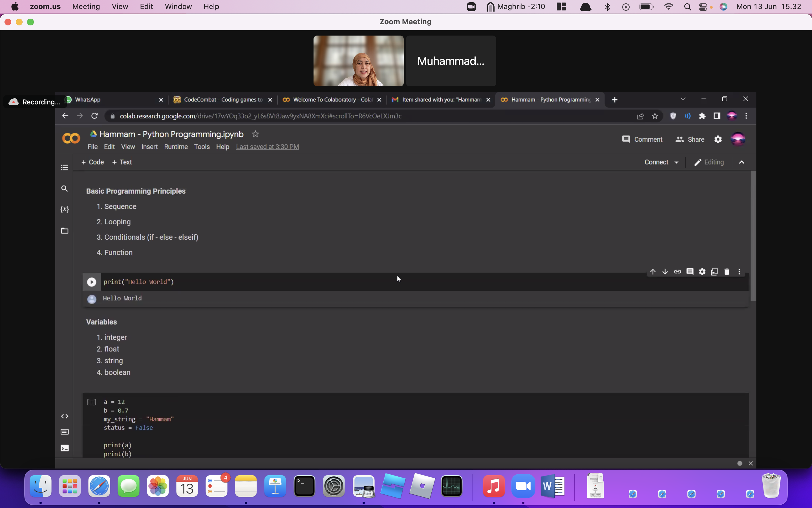The image size is (812, 508).
Task: Open the Editing mode selector
Action: (x=709, y=162)
